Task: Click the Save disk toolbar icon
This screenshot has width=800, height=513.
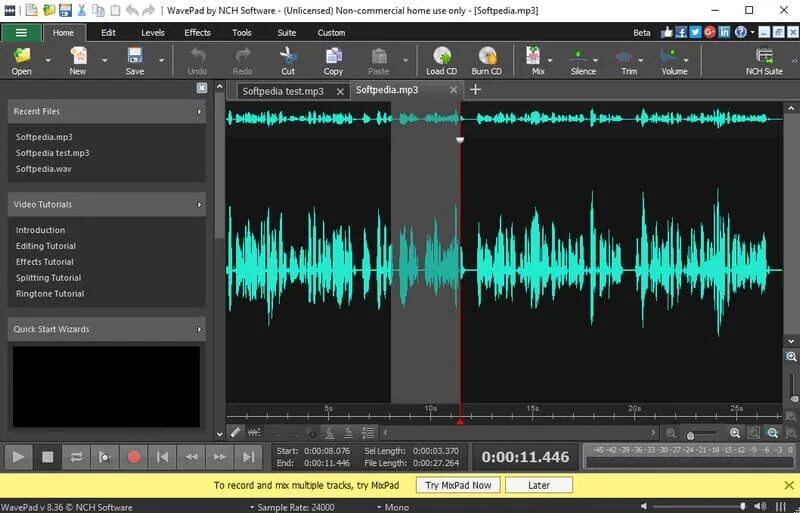Action: tap(135, 55)
